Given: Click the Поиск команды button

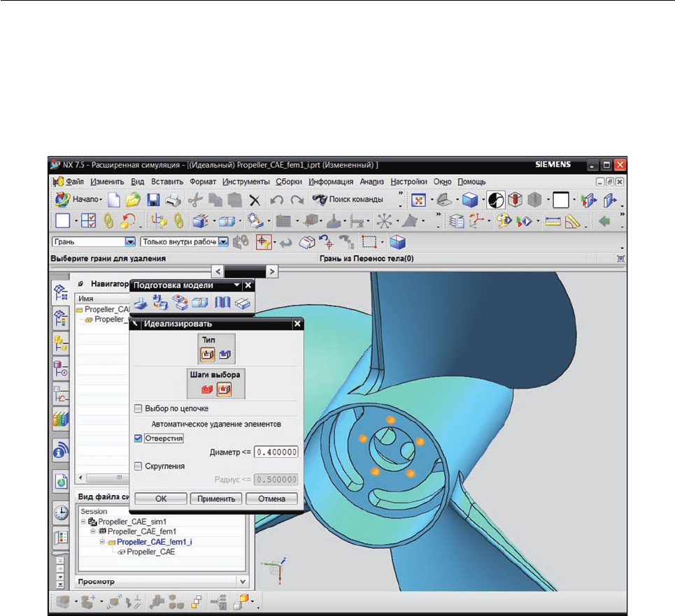Looking at the screenshot, I should pos(348,199).
